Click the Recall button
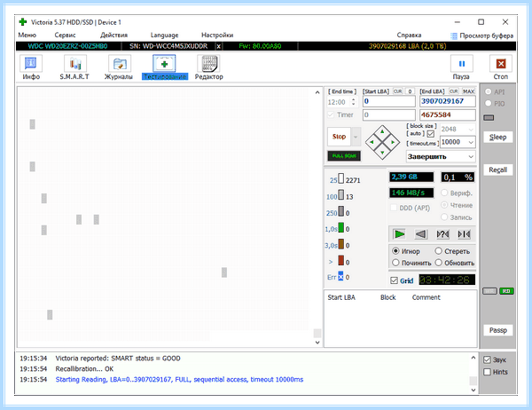Screen dimensions: 532x410 point(497,170)
